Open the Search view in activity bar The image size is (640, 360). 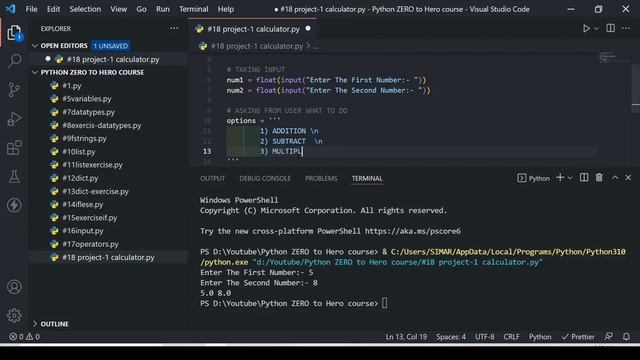point(14,60)
